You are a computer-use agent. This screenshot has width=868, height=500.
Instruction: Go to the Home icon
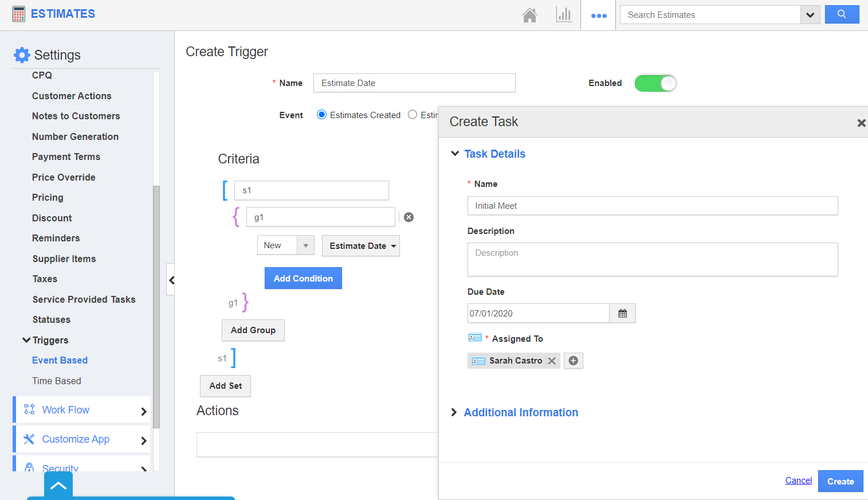[x=529, y=15]
